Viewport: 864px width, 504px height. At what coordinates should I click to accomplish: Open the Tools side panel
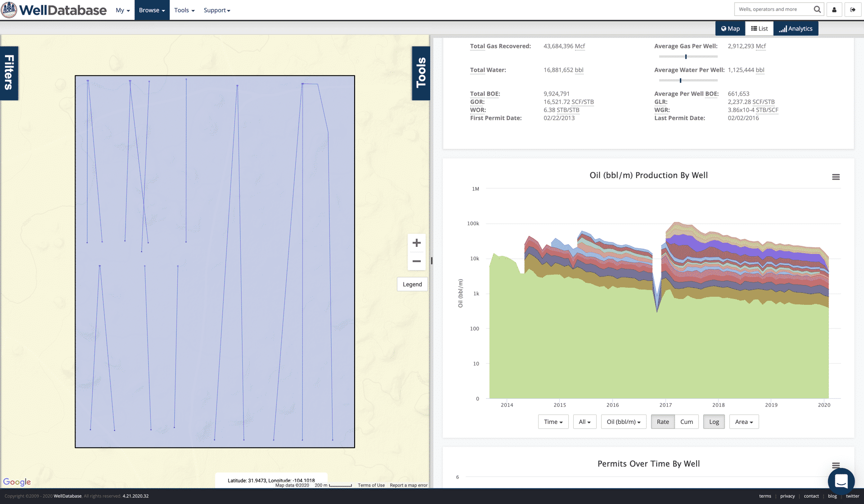pos(421,73)
